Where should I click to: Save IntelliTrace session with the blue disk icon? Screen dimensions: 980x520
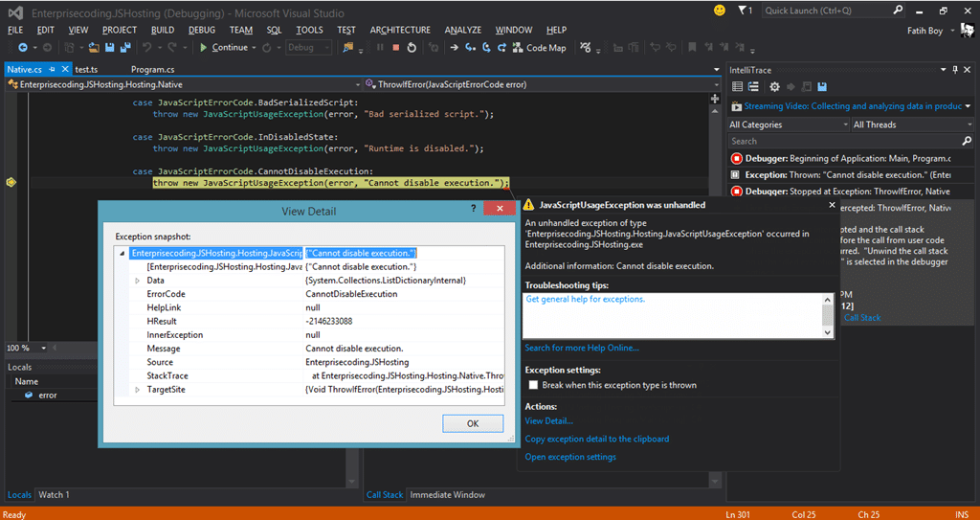pyautogui.click(x=822, y=87)
